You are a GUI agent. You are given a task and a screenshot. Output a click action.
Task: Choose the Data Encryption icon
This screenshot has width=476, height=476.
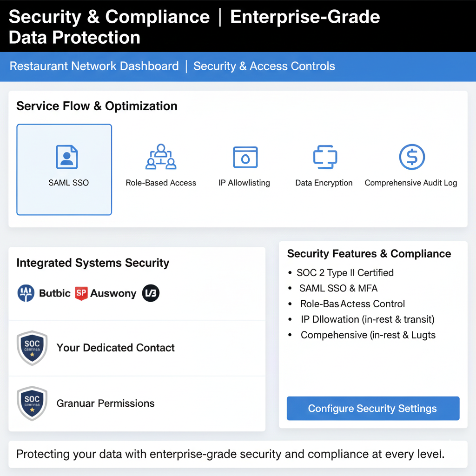click(x=325, y=157)
